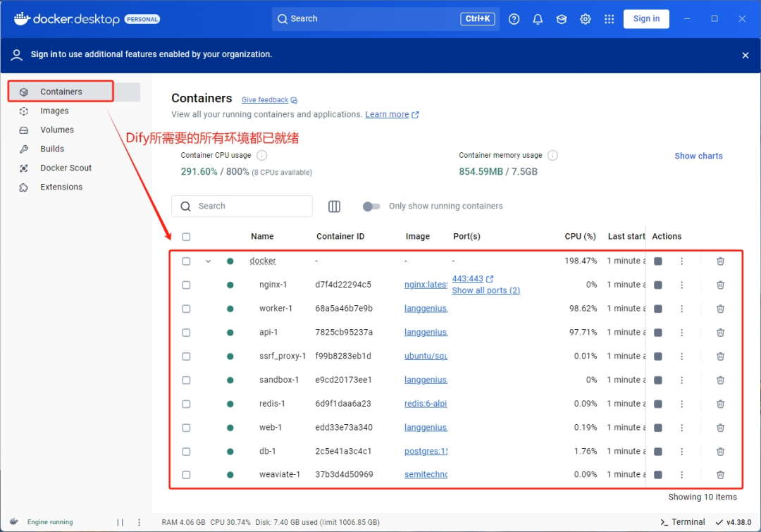Viewport: 761px width, 532px height.
Task: Click the column layout icon beside search
Action: pyautogui.click(x=335, y=206)
